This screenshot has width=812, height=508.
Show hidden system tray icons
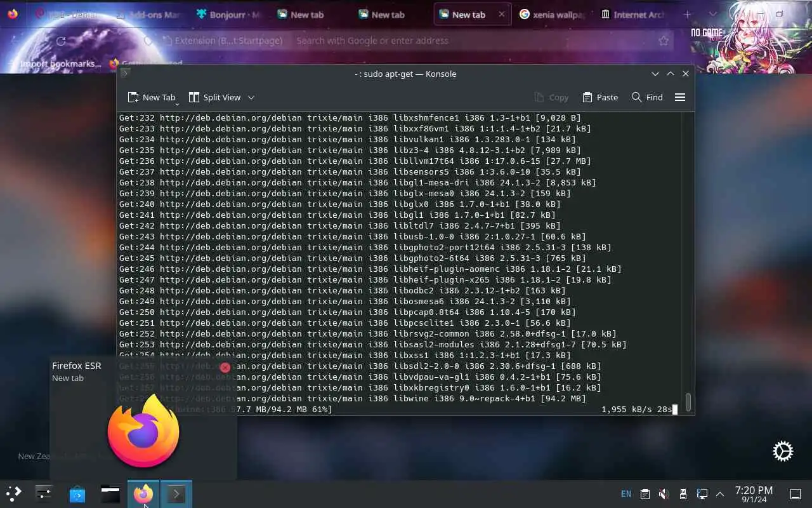tap(720, 494)
